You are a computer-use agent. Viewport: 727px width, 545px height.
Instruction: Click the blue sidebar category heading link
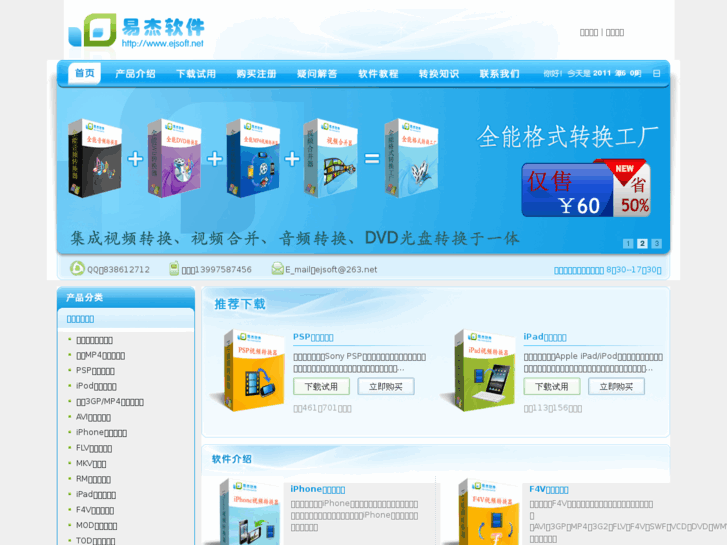(x=80, y=319)
